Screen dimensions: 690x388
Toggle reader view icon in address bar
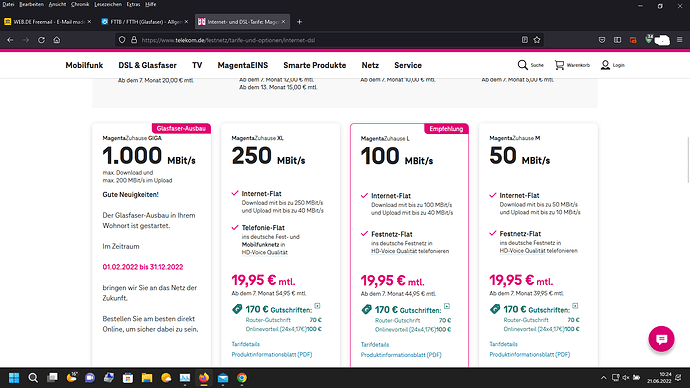[525, 40]
